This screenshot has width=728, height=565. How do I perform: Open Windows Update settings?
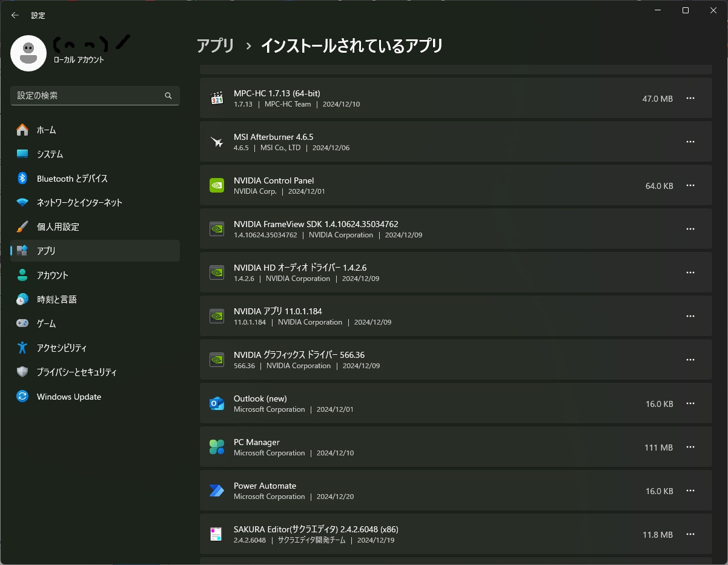95,397
